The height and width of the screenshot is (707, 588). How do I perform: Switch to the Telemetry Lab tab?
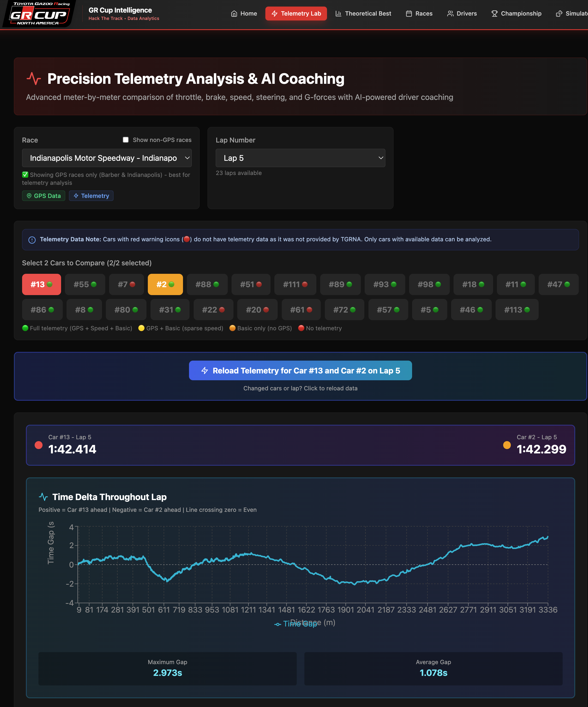(x=296, y=14)
